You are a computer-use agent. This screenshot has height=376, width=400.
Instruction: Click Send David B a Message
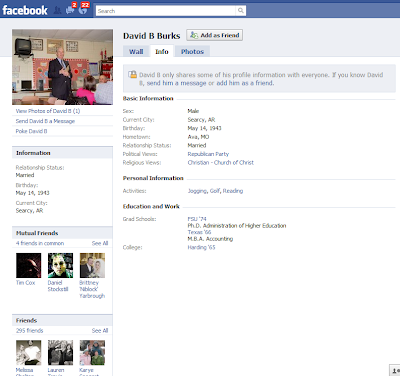click(x=45, y=121)
